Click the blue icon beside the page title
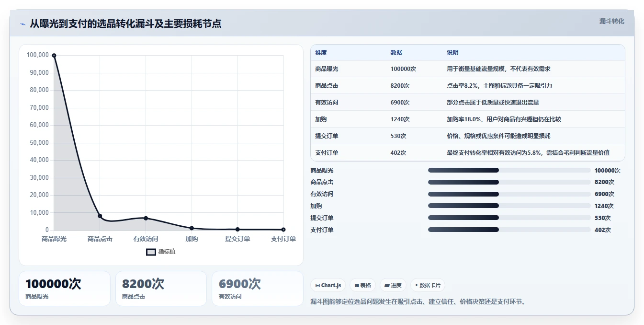Screen dimensions: 644x325 [x=23, y=24]
